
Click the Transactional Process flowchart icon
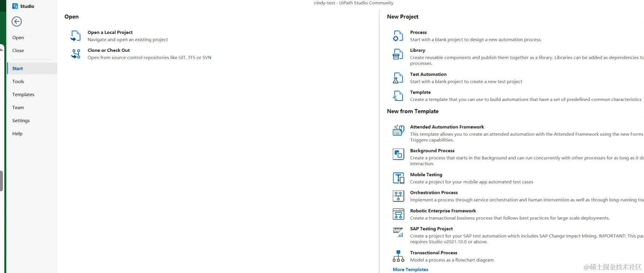pos(398,256)
